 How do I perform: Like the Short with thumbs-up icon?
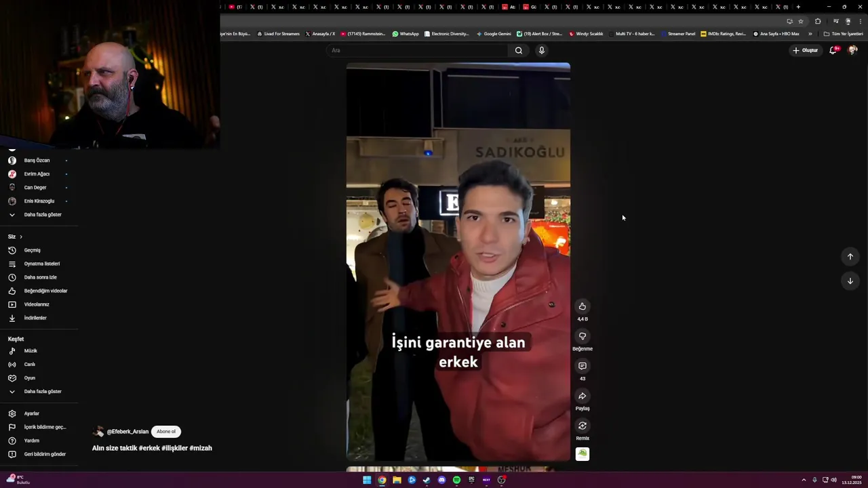tap(582, 306)
